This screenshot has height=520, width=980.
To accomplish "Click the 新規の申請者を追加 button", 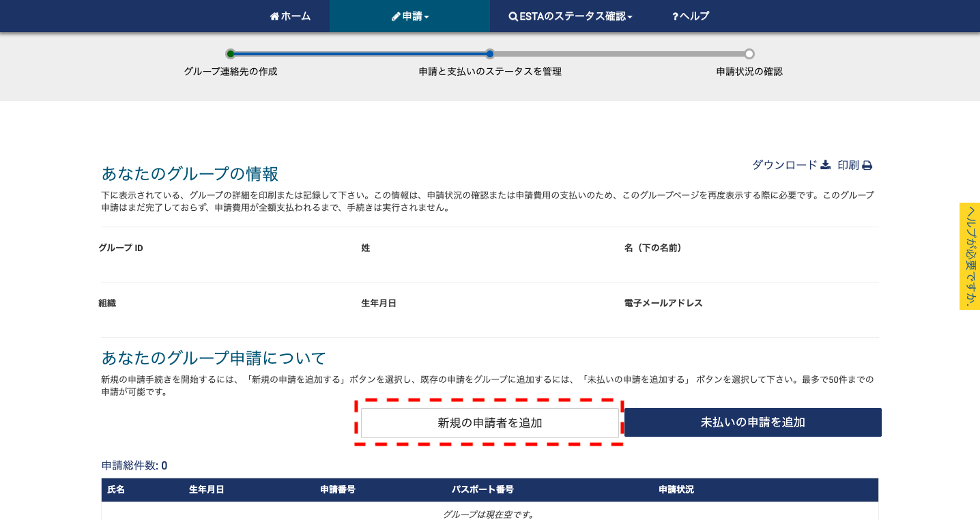I will 490,423.
